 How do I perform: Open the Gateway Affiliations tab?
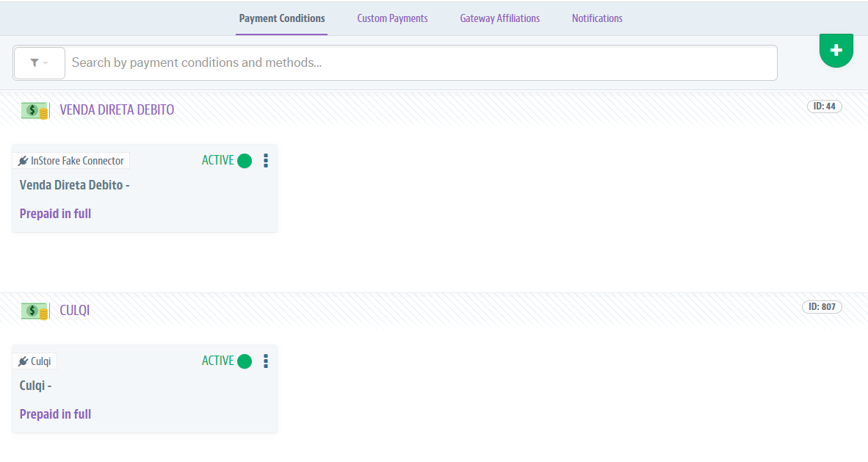499,18
